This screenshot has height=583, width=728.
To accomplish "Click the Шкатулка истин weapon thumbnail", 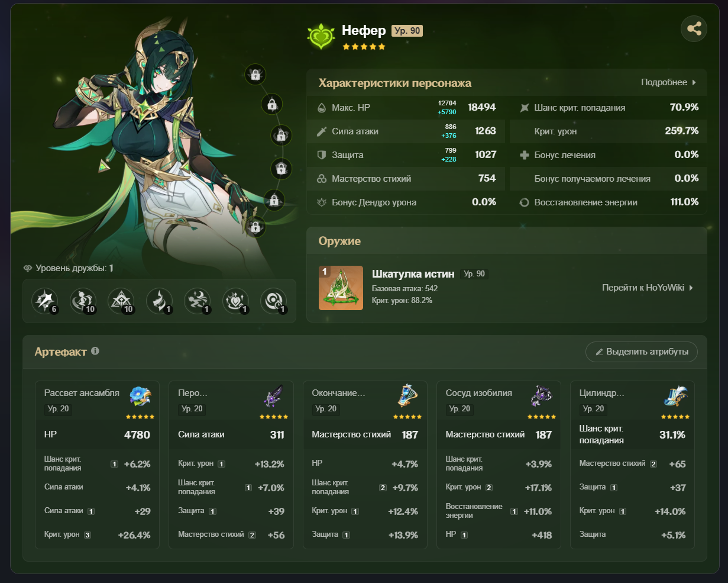I will pyautogui.click(x=341, y=288).
